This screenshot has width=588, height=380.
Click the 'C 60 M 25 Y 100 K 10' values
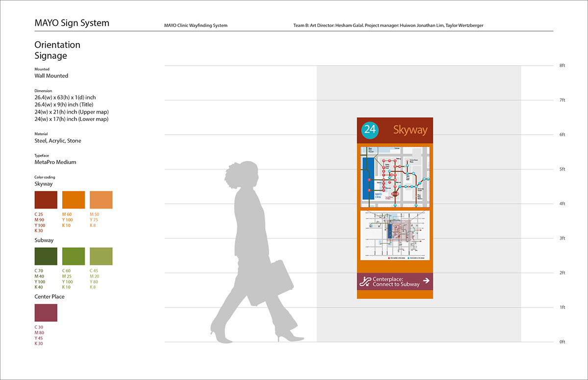coord(68,279)
